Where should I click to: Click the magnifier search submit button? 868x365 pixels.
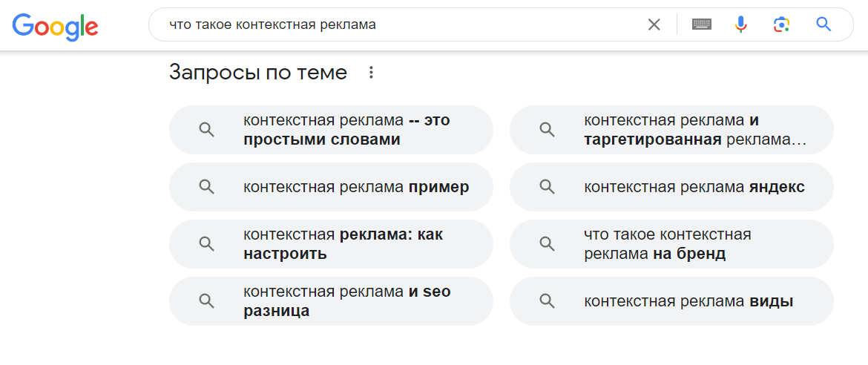click(x=823, y=24)
